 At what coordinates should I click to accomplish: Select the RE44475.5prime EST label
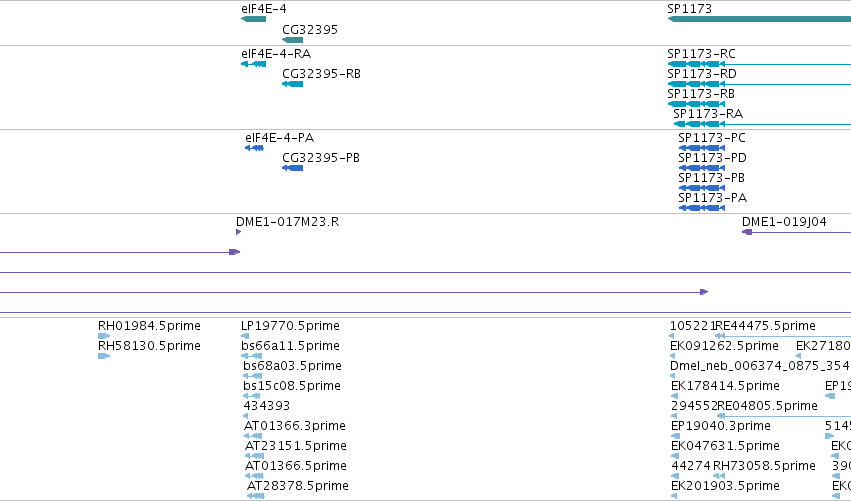tap(766, 326)
